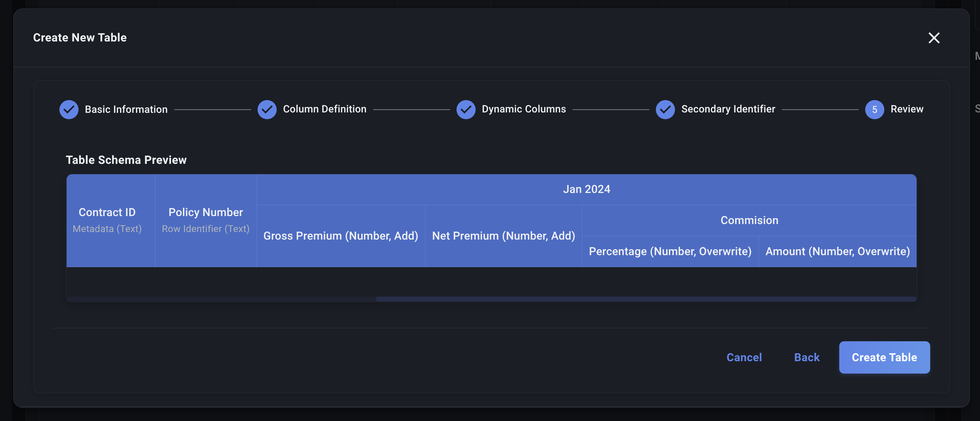Jump to the Dynamic Columns step label
Image resolution: width=980 pixels, height=421 pixels.
pyautogui.click(x=524, y=109)
